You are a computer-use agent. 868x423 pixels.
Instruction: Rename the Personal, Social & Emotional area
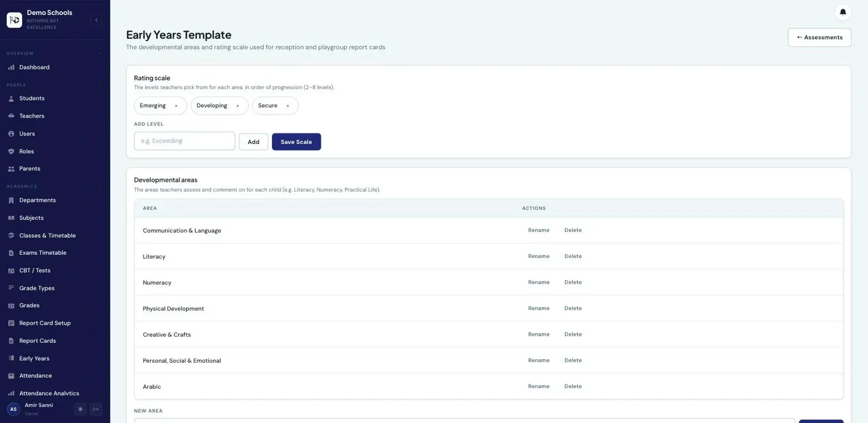[x=538, y=360]
